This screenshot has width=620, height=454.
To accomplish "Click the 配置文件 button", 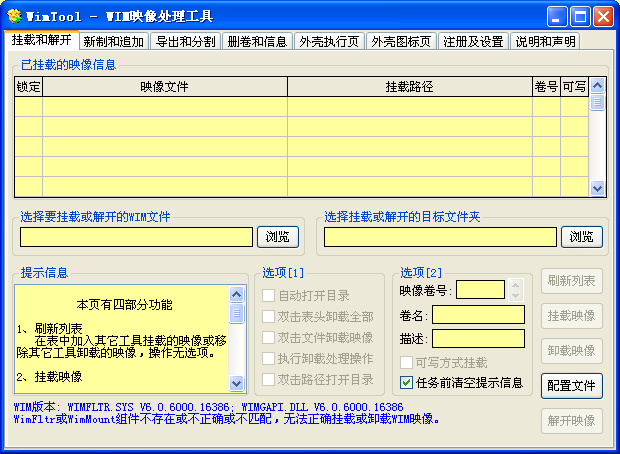I will 572,386.
